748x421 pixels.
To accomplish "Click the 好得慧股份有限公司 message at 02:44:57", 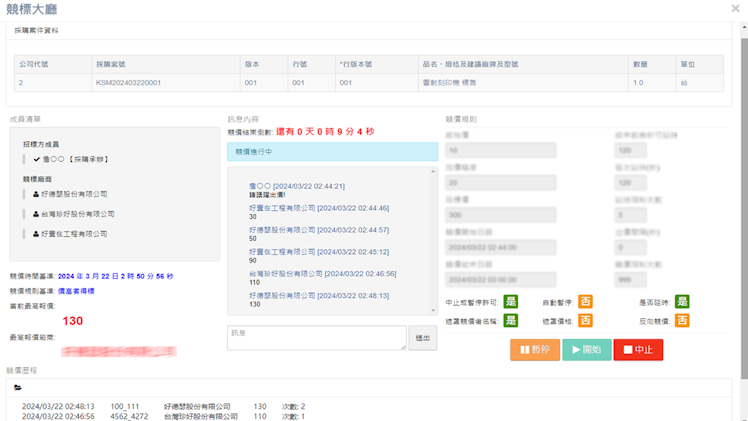I will coord(319,230).
